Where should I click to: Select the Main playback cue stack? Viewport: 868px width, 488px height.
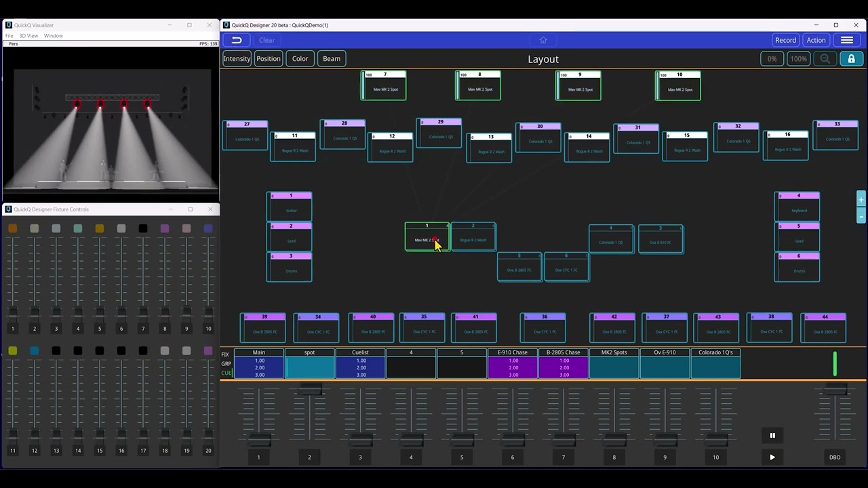click(x=259, y=363)
